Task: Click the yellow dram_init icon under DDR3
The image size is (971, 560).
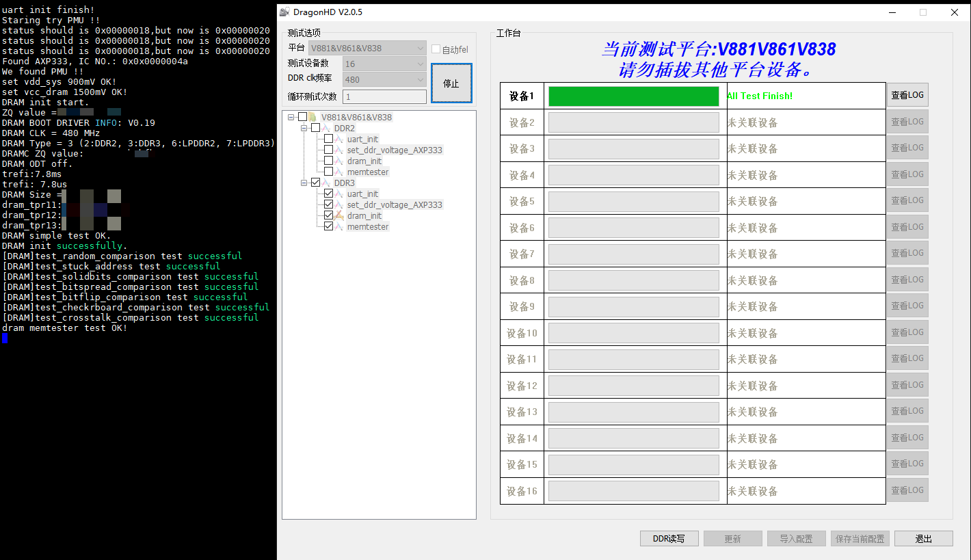Action: [x=338, y=215]
